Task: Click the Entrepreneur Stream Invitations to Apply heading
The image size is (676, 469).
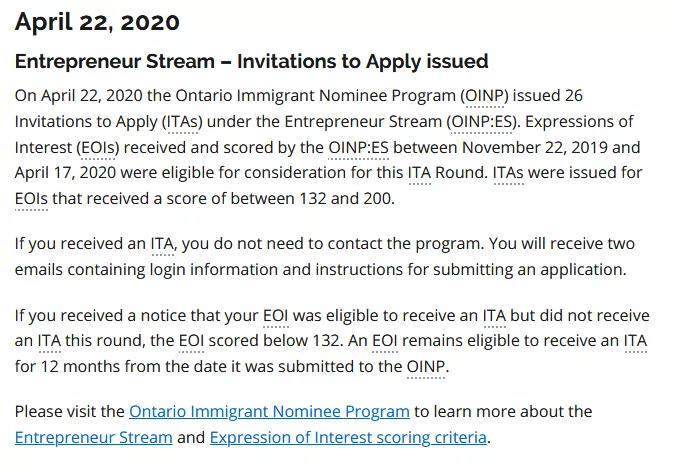Action: (x=251, y=61)
